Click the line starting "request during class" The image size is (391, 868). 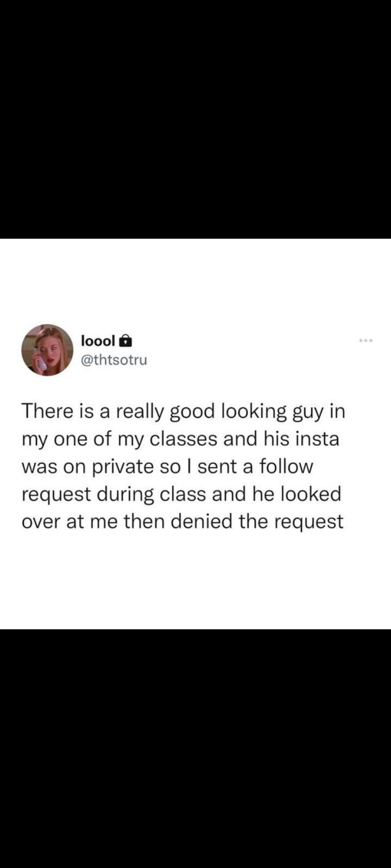tap(181, 495)
